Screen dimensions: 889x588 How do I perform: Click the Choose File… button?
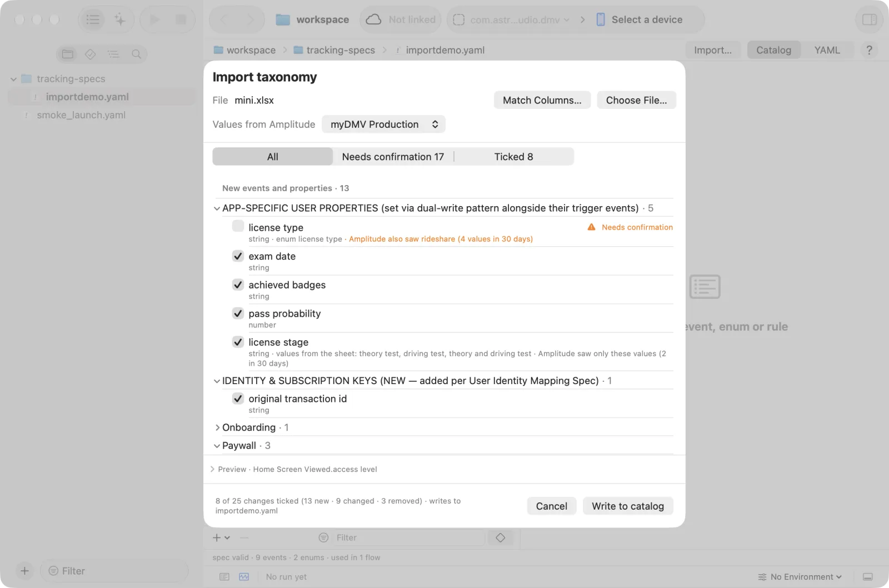(636, 100)
